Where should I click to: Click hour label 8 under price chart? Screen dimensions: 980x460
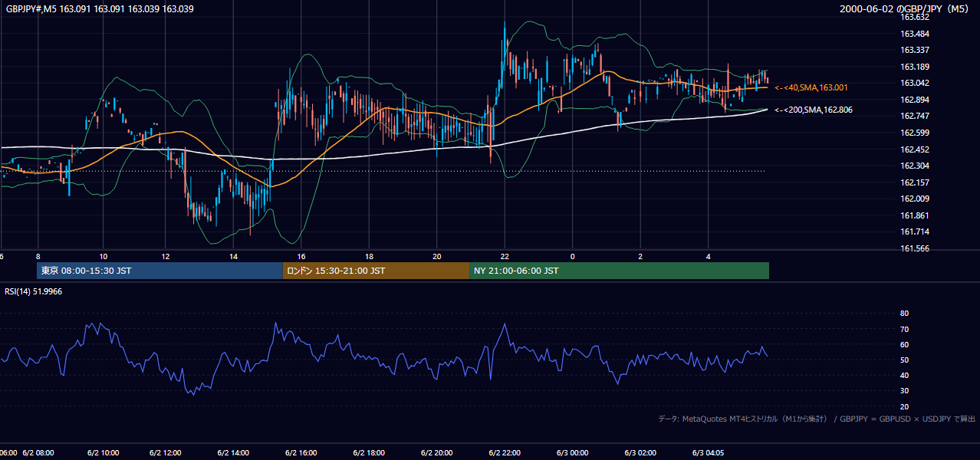pos(37,256)
